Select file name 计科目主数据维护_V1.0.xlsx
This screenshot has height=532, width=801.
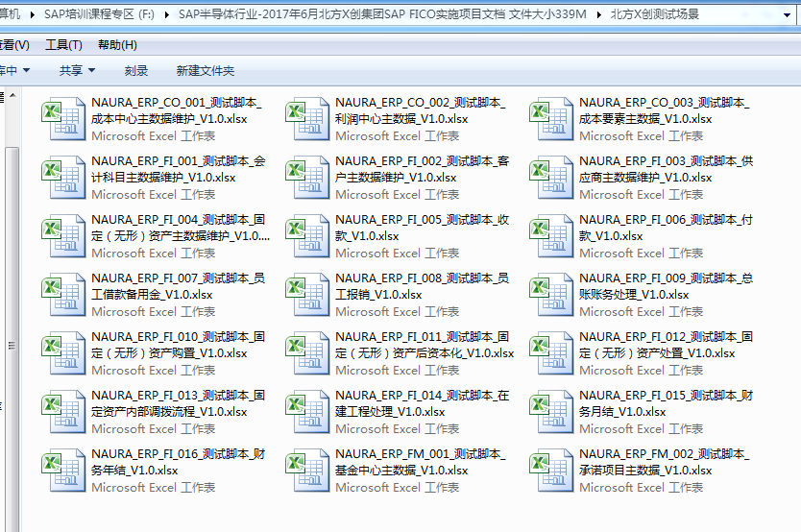(163, 178)
